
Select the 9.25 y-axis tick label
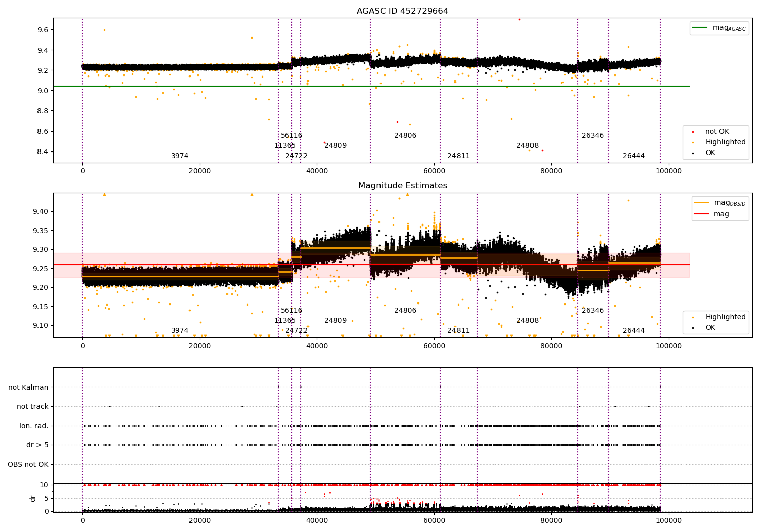click(x=41, y=269)
